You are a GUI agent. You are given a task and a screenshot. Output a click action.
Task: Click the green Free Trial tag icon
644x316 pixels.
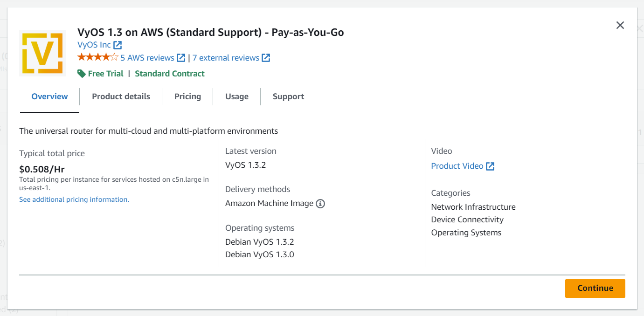[81, 73]
